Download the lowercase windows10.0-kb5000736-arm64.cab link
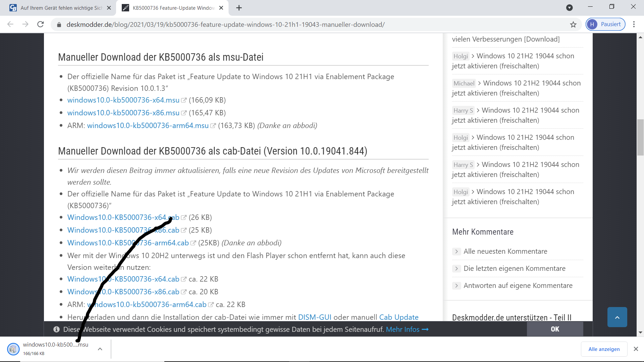This screenshot has height=362, width=644. click(147, 305)
